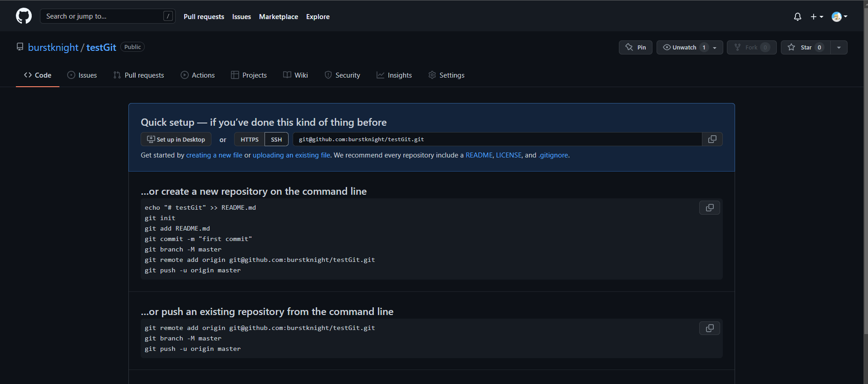Expand the Unwatch dropdown arrow

(715, 48)
